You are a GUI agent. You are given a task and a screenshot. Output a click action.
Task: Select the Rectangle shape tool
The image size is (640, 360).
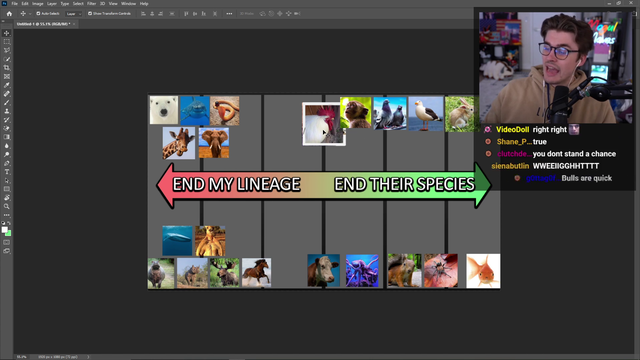click(7, 189)
